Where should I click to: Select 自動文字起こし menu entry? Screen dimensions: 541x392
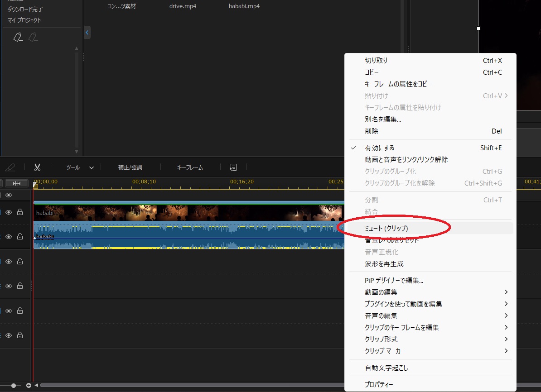point(430,368)
